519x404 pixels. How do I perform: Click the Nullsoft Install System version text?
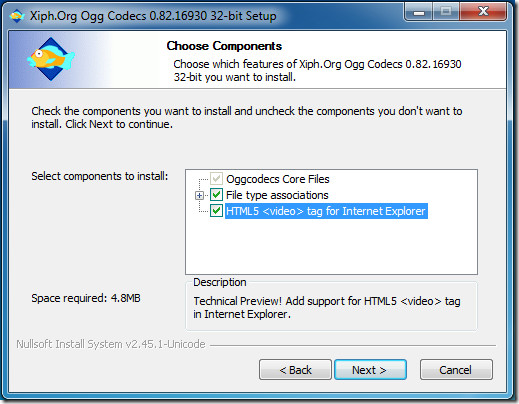111,344
